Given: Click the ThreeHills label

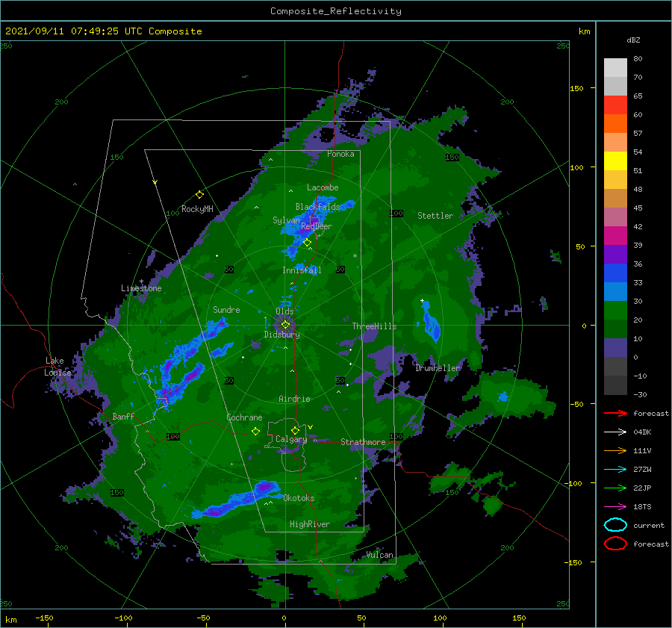Looking at the screenshot, I should click(x=375, y=326).
